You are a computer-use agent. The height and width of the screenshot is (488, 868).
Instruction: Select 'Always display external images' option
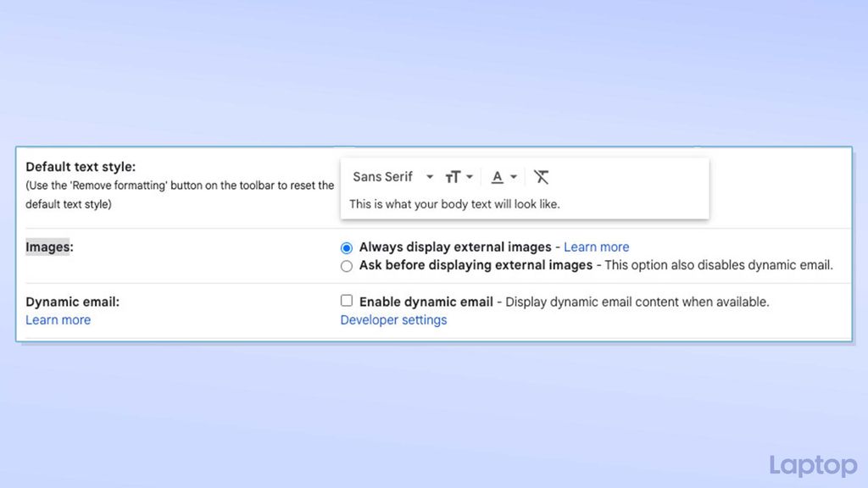347,247
